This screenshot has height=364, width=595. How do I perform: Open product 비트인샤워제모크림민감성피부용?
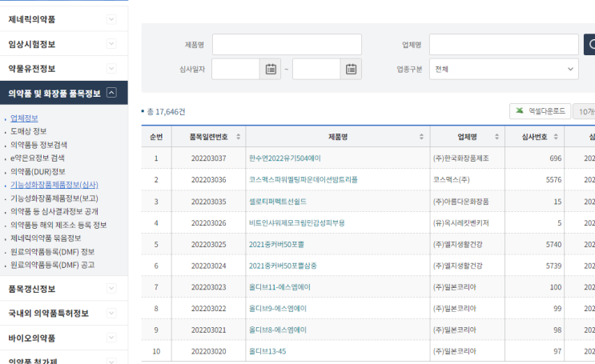tap(297, 223)
